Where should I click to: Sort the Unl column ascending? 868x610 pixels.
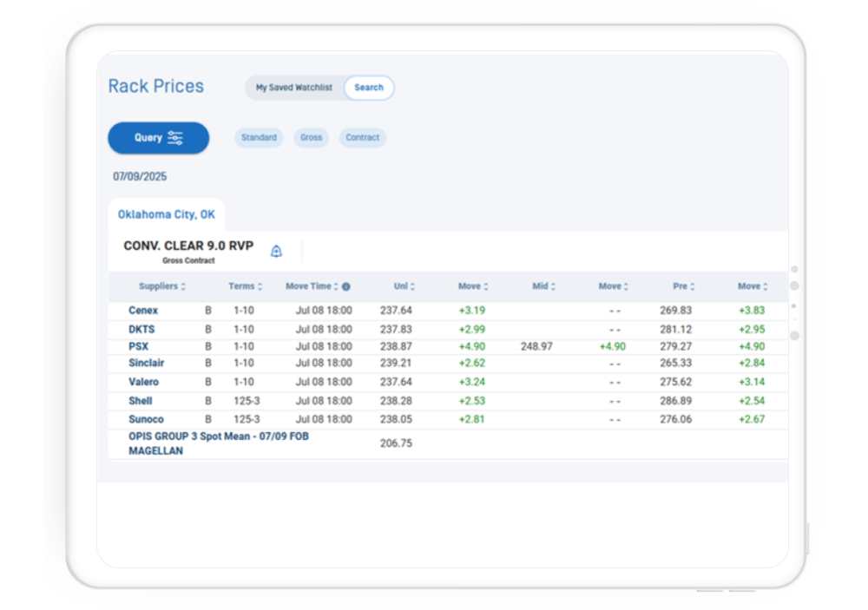coord(412,286)
